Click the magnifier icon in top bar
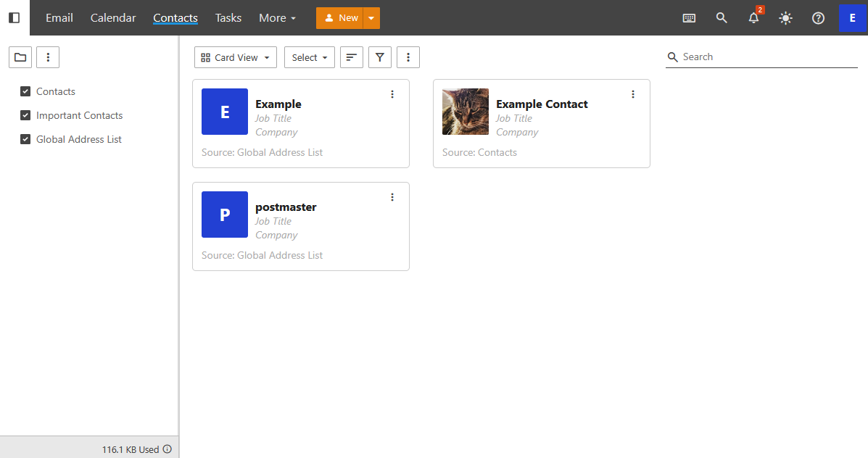 pyautogui.click(x=722, y=18)
